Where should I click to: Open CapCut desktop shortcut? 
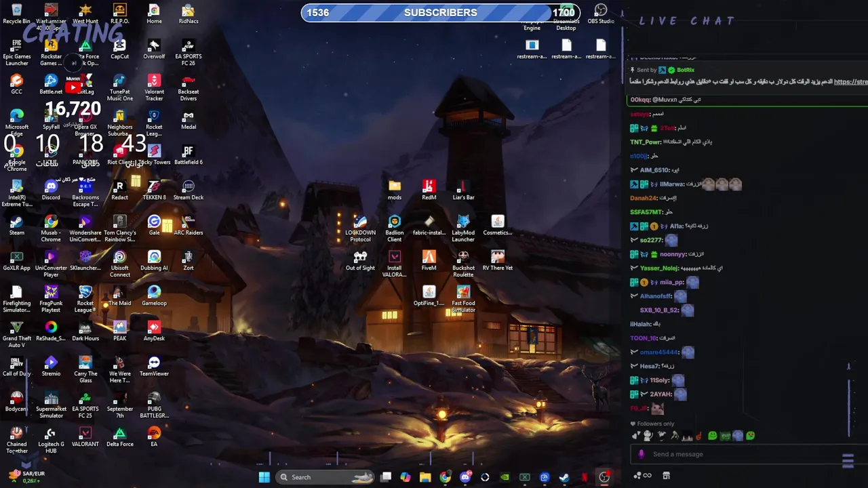(119, 49)
